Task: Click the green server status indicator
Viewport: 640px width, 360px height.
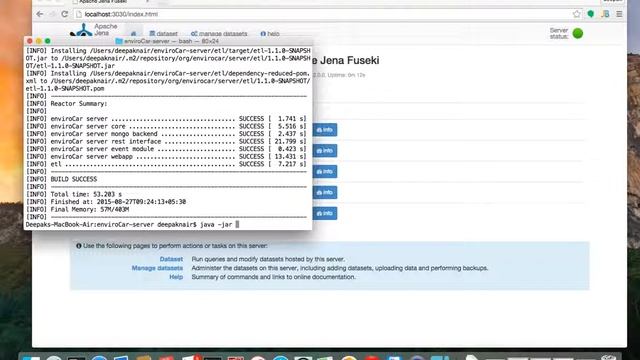Action: [578, 33]
